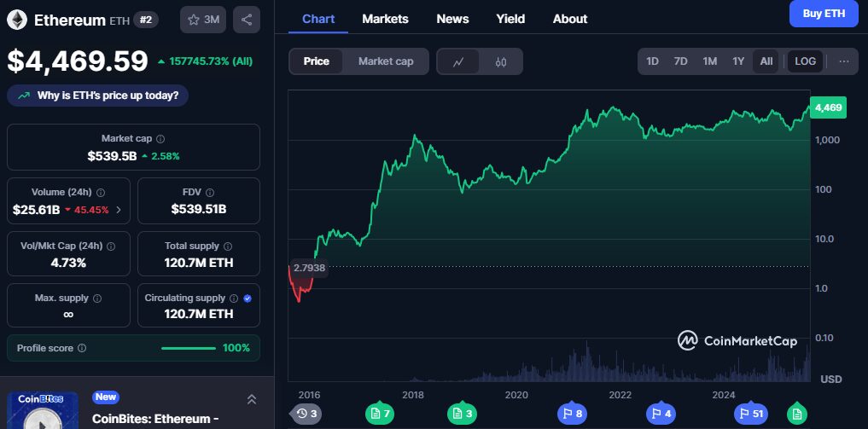Open the Markets tab
868x429 pixels.
tap(385, 19)
